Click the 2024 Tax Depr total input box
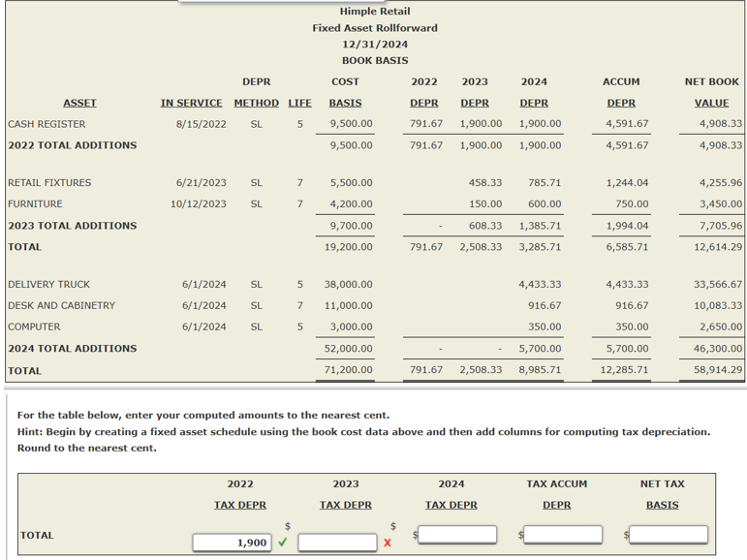This screenshot has height=560, width=747. click(457, 534)
